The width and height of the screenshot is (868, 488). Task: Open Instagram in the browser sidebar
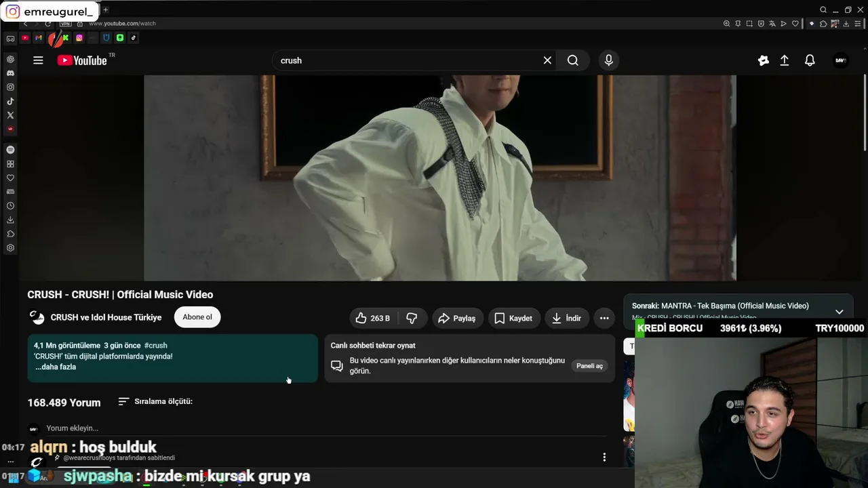coord(10,87)
